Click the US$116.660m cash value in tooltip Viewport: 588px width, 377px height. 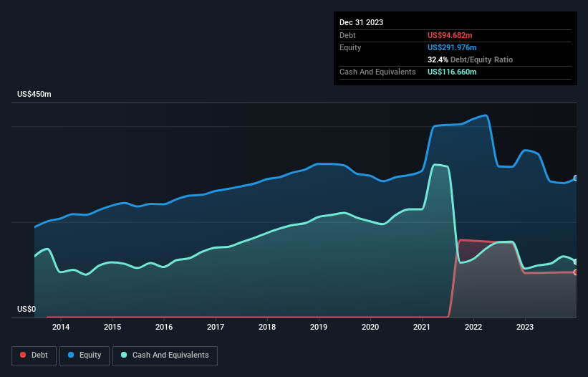[x=454, y=72]
